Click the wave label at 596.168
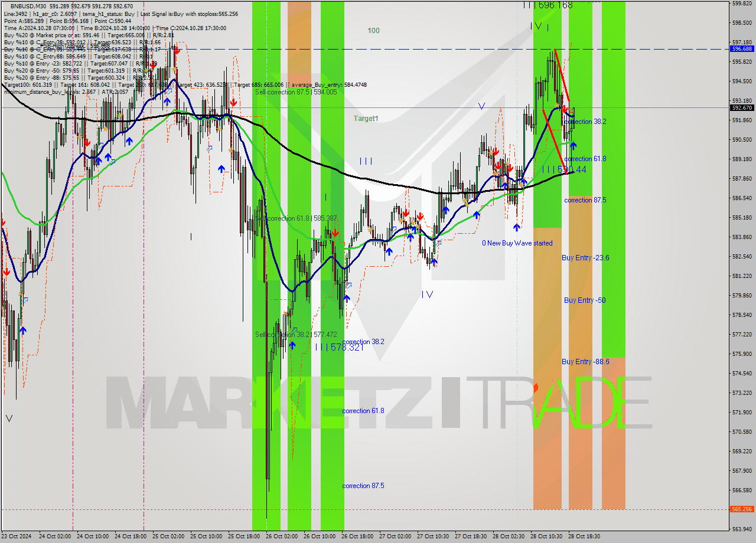This screenshot has height=543, width=756. point(548,5)
